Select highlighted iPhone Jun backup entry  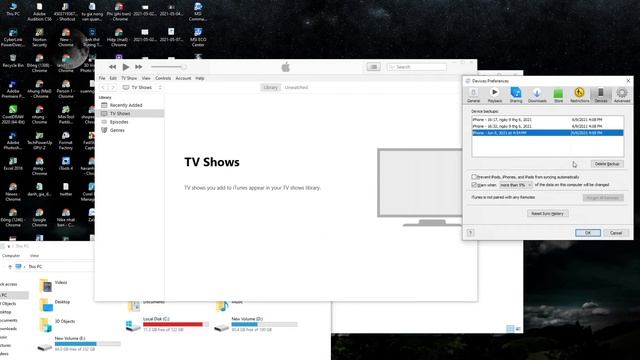pyautogui.click(x=548, y=133)
